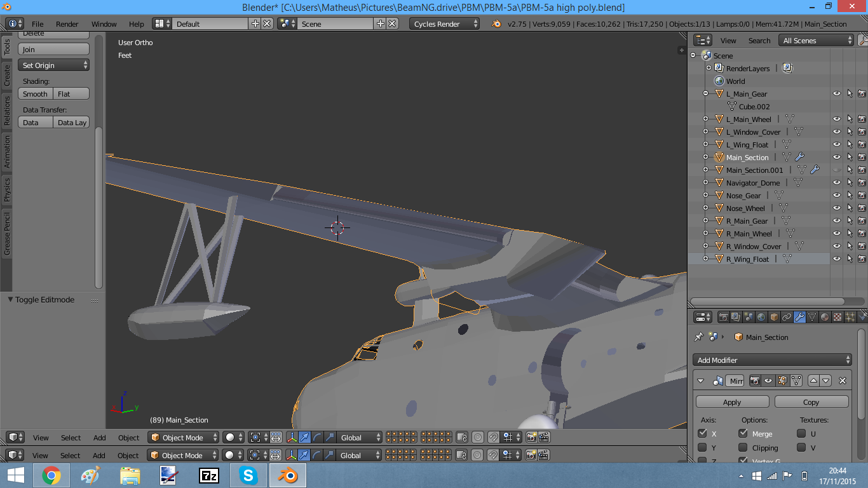Collapse L_Main_Gear tree node
Image resolution: width=868 pixels, height=488 pixels.
tap(705, 93)
